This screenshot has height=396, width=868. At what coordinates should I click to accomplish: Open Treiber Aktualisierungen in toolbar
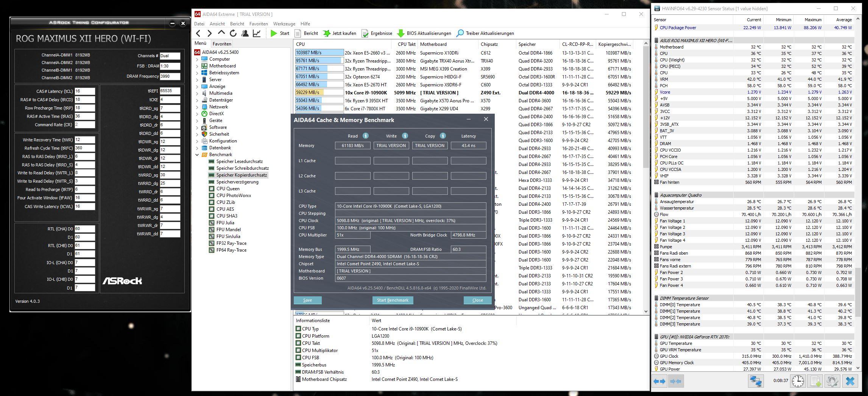pos(485,33)
